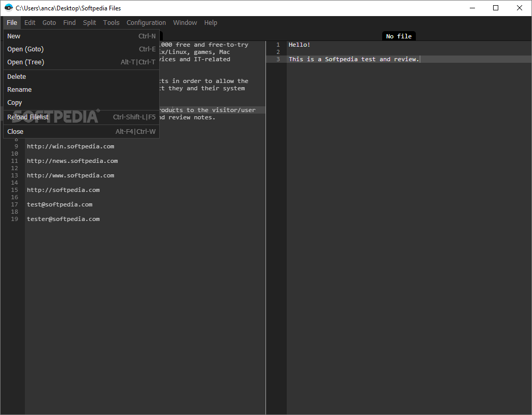Close the open File menu

[x=12, y=23]
